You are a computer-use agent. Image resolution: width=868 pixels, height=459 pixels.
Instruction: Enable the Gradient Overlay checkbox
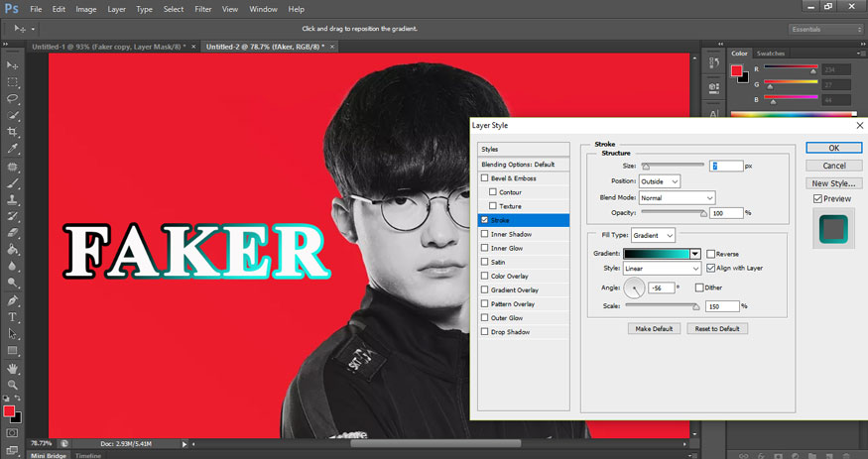(x=484, y=289)
